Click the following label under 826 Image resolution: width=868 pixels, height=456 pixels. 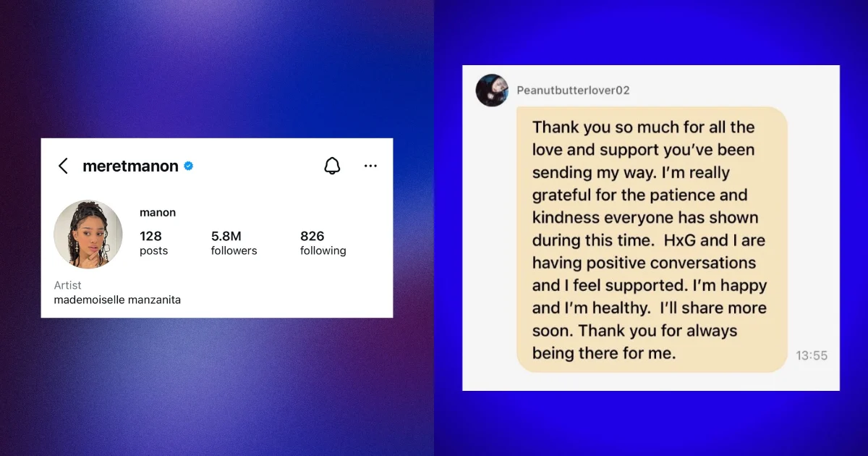(323, 250)
